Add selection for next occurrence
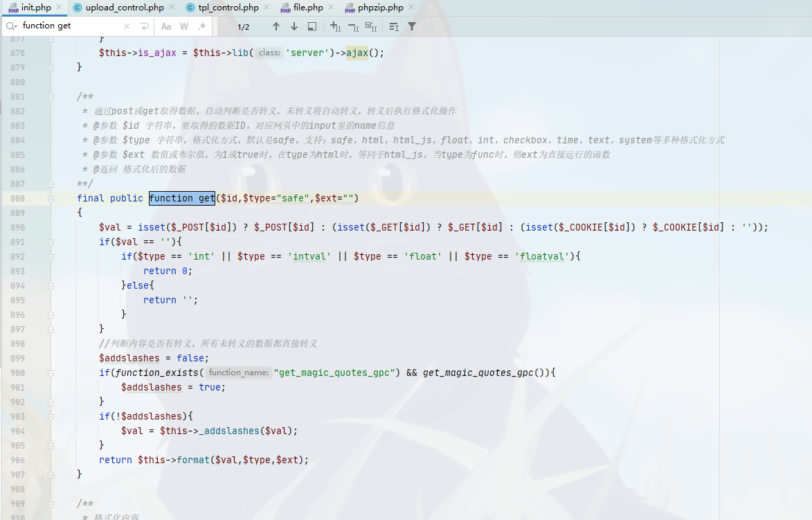 (x=335, y=26)
